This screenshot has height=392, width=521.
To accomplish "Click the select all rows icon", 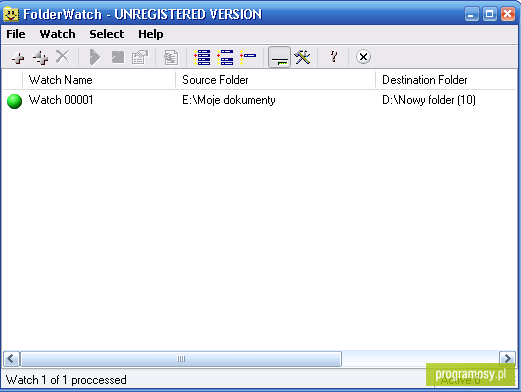I will pos(202,57).
